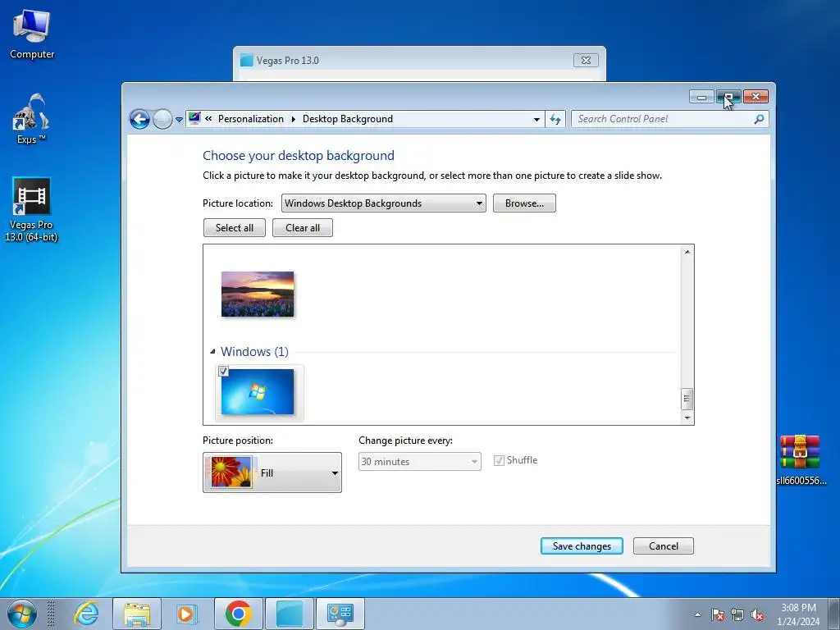Collapse the Windows (1) group

point(212,351)
